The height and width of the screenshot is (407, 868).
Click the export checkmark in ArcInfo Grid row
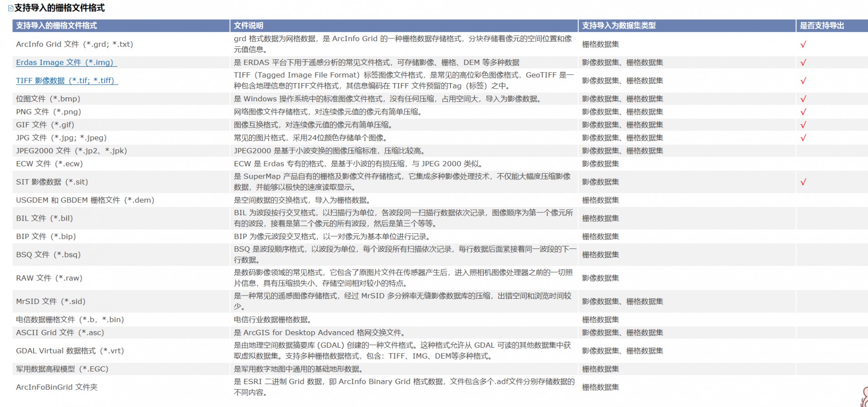pyautogui.click(x=803, y=44)
